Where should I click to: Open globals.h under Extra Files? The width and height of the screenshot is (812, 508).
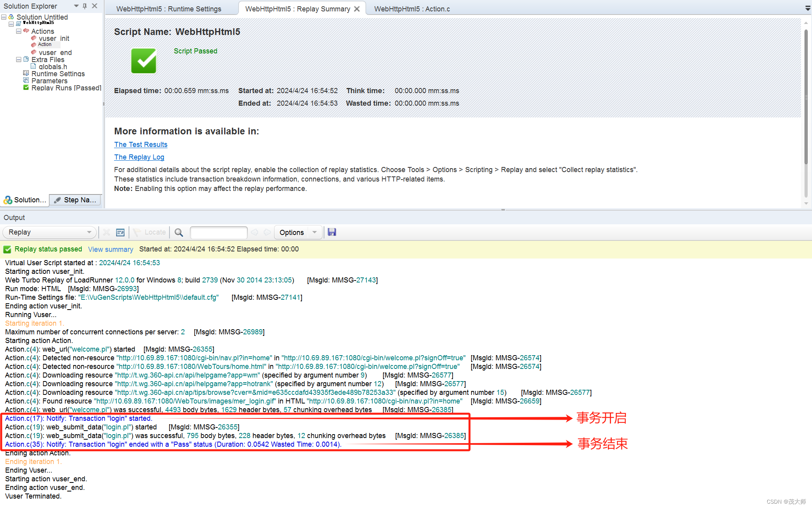click(x=53, y=66)
